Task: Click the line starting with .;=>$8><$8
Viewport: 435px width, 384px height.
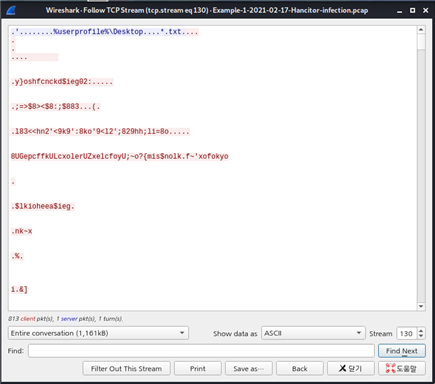Action: pyautogui.click(x=55, y=107)
